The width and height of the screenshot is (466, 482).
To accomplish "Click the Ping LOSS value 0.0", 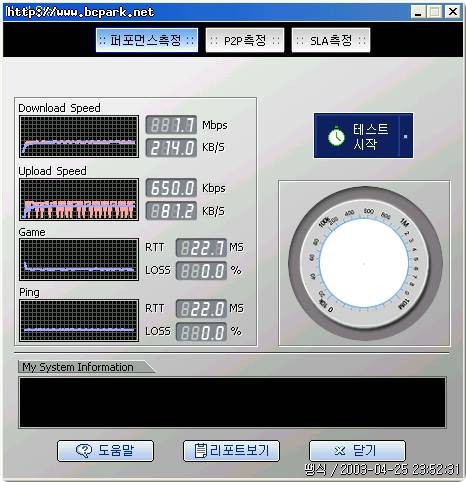I will pos(201,332).
